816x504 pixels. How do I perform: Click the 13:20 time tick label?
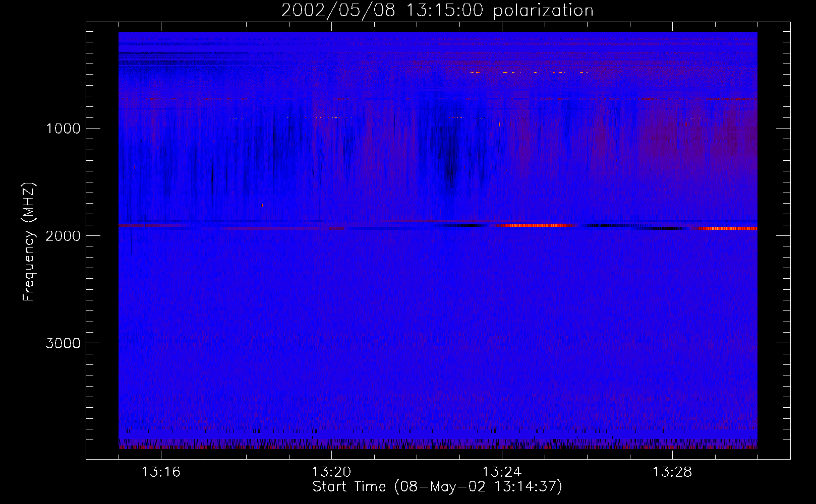[x=331, y=472]
